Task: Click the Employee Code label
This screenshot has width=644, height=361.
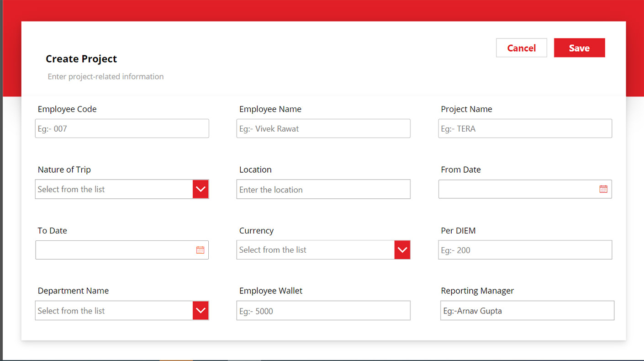Action: coord(67,109)
